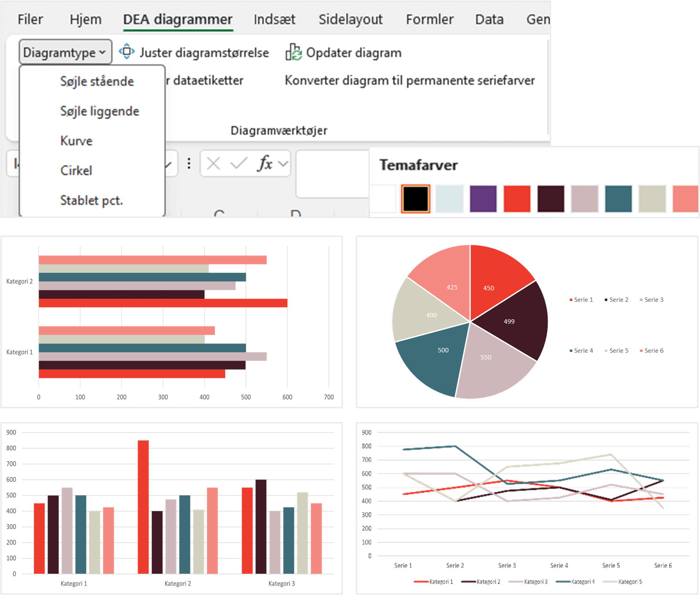Image resolution: width=700 pixels, height=595 pixels.
Task: Click the Juster diagramstørrelse icon
Action: point(127,52)
